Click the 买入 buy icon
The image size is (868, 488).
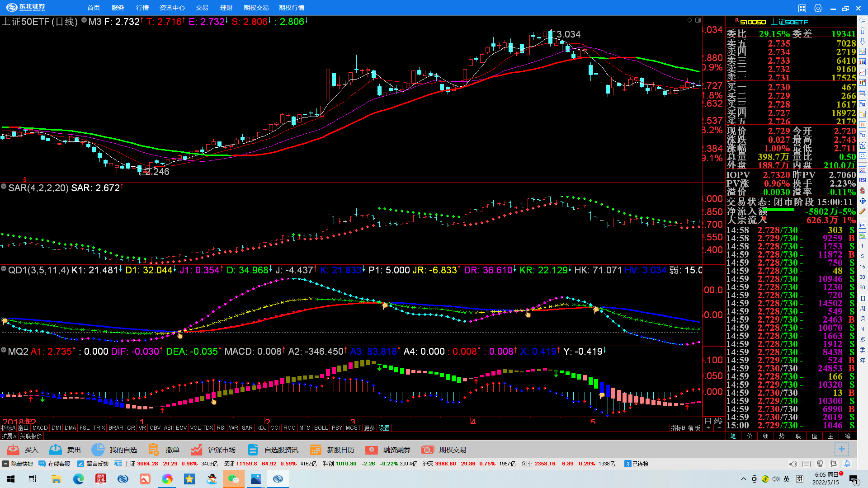tap(13, 450)
